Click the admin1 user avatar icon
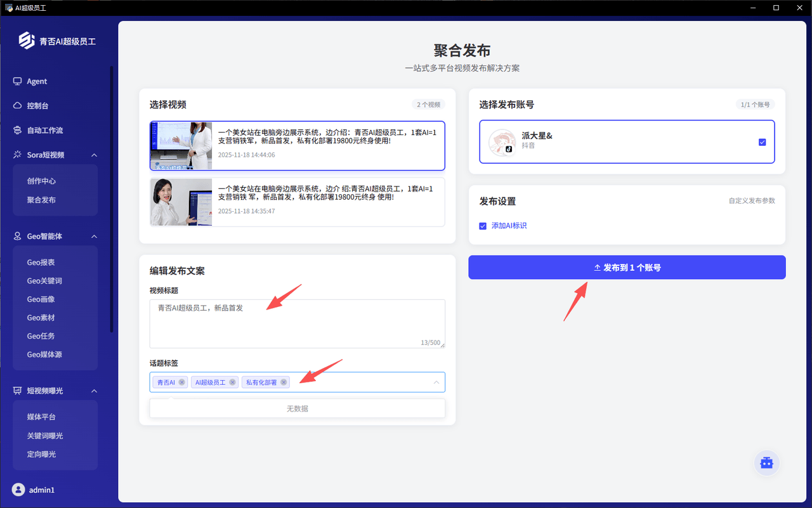Screen dimensions: 812x508 tap(18, 490)
